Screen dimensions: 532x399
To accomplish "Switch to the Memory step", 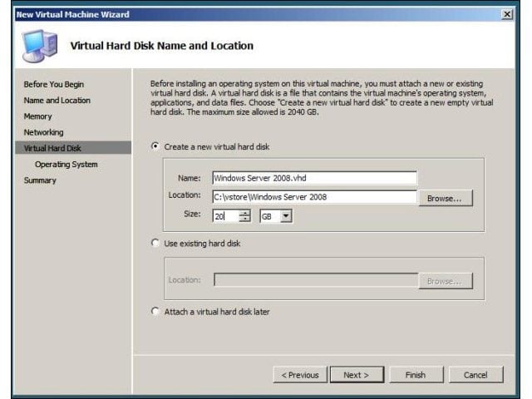I will tap(37, 116).
